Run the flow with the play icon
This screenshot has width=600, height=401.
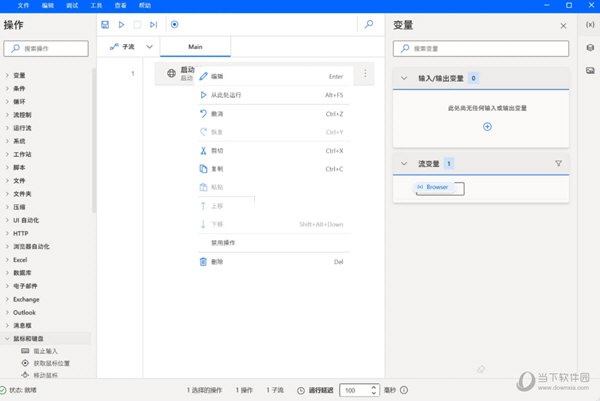click(x=121, y=24)
